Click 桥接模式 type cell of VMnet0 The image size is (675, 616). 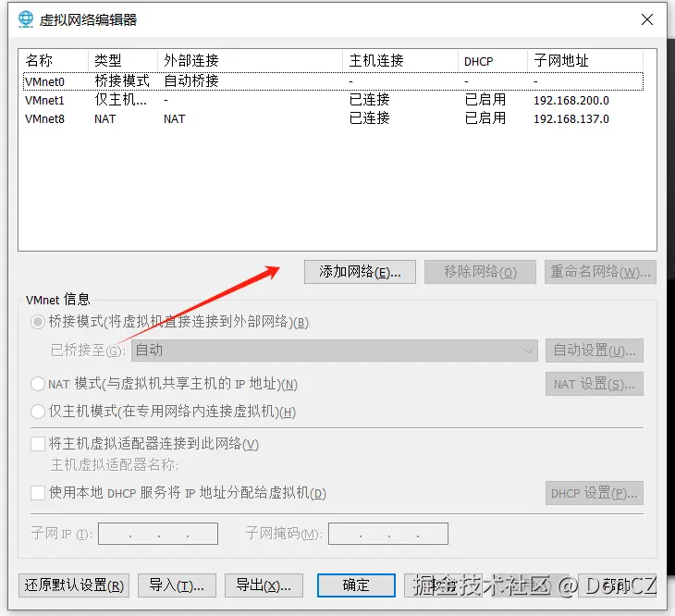pyautogui.click(x=122, y=80)
